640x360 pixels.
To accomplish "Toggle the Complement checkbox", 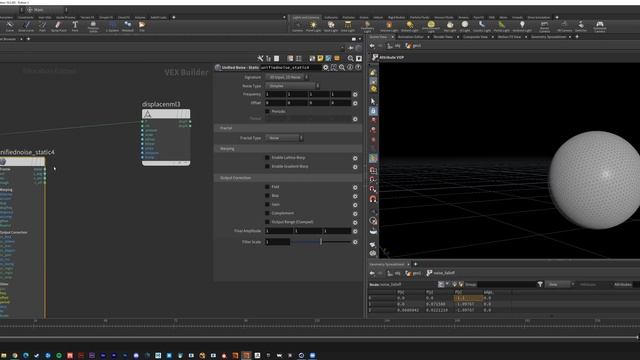I will [267, 213].
